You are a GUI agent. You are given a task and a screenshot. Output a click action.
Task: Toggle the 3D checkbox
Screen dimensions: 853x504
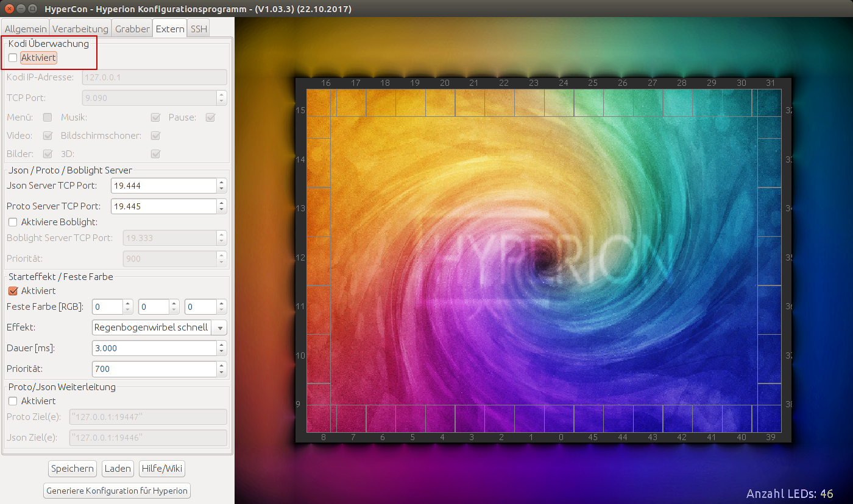(x=156, y=154)
